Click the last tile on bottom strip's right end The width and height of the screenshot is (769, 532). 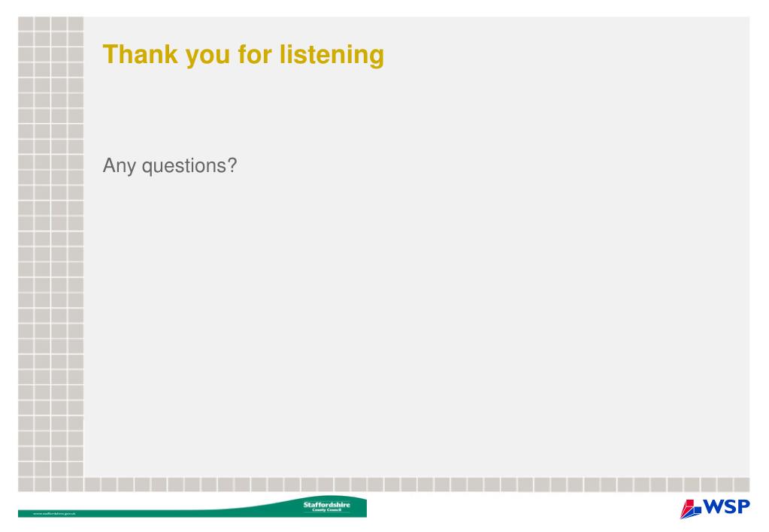tap(741, 485)
